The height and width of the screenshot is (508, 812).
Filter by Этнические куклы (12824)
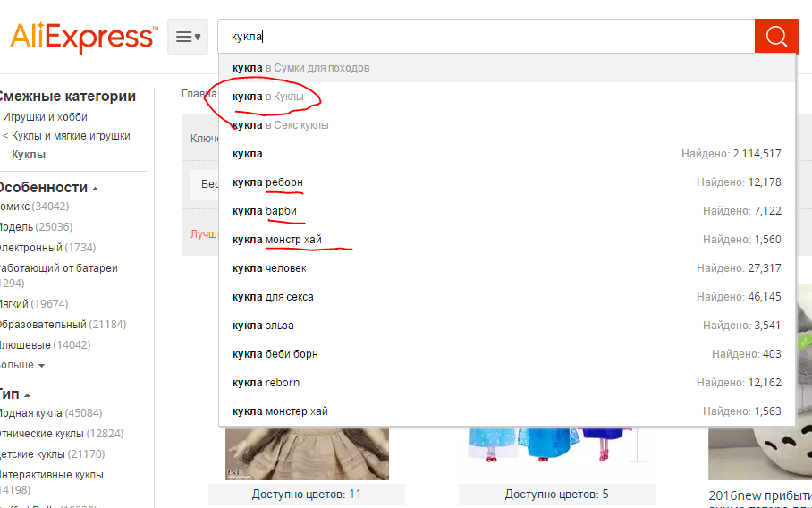tap(62, 434)
